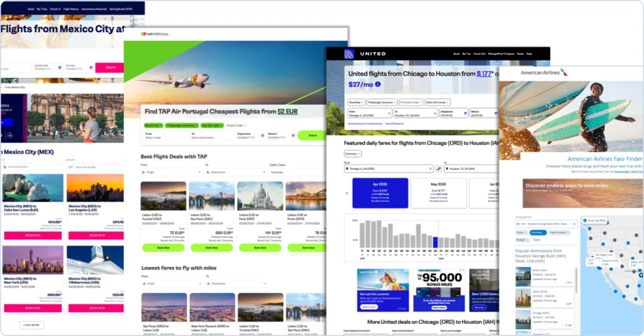
Task: Book Now for Mexico City to Cabo San Lucas
Action: [33, 236]
